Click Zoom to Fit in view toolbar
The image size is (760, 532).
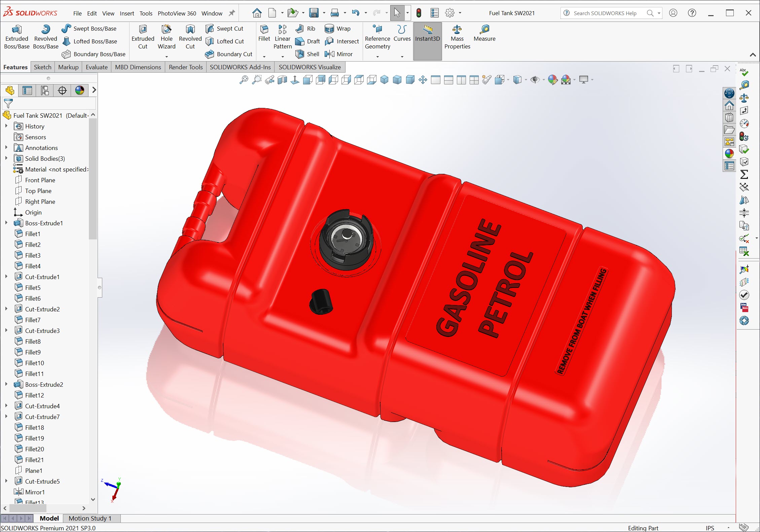244,80
